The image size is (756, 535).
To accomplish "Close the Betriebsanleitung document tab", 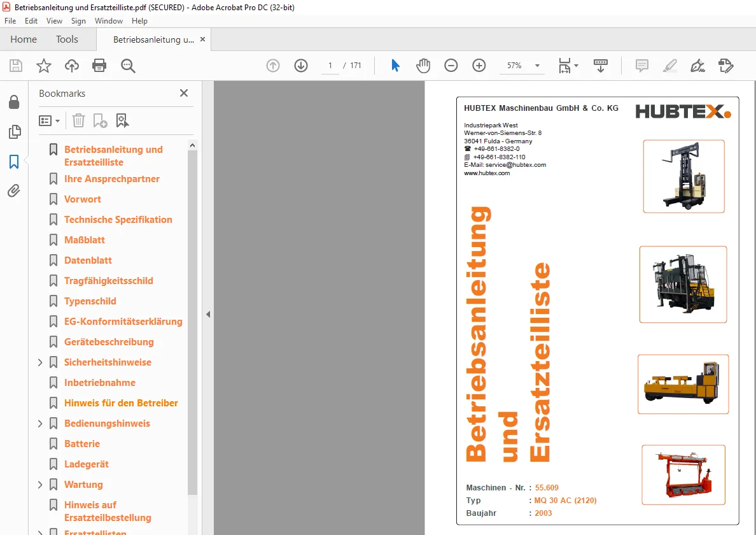I will [202, 39].
